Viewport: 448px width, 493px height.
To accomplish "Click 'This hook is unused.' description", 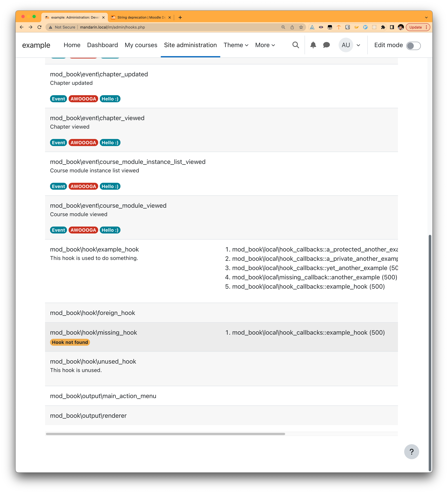I will pyautogui.click(x=76, y=370).
